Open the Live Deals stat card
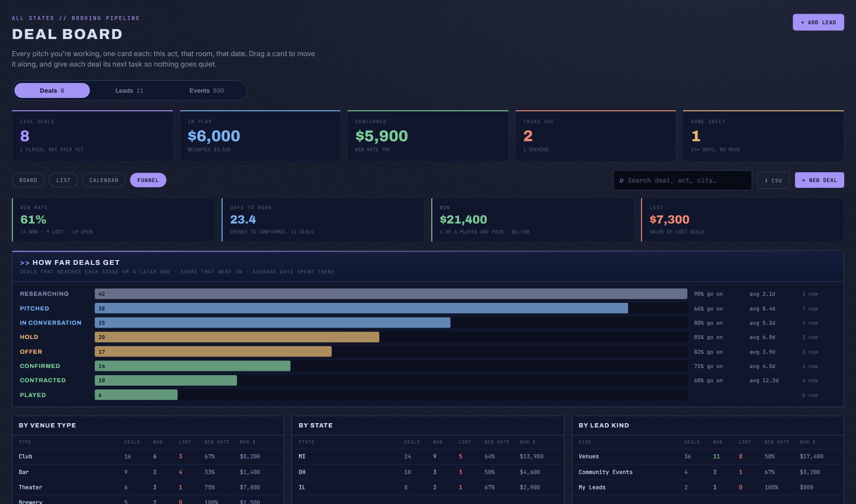The image size is (856, 504). coord(92,136)
